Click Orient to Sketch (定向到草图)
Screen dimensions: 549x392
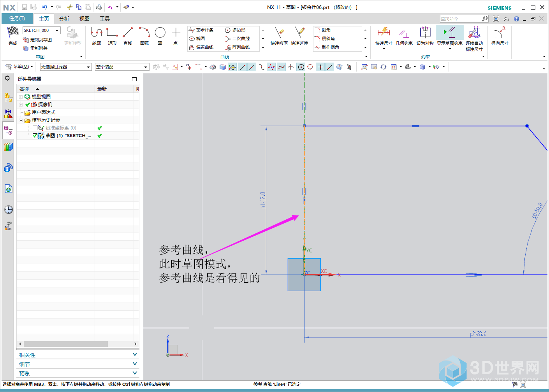[x=37, y=40]
